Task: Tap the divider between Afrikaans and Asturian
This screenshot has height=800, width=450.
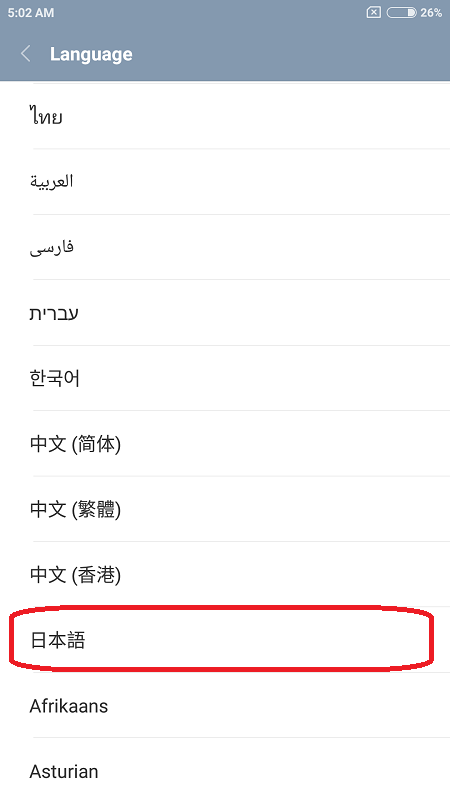Action: (241, 737)
